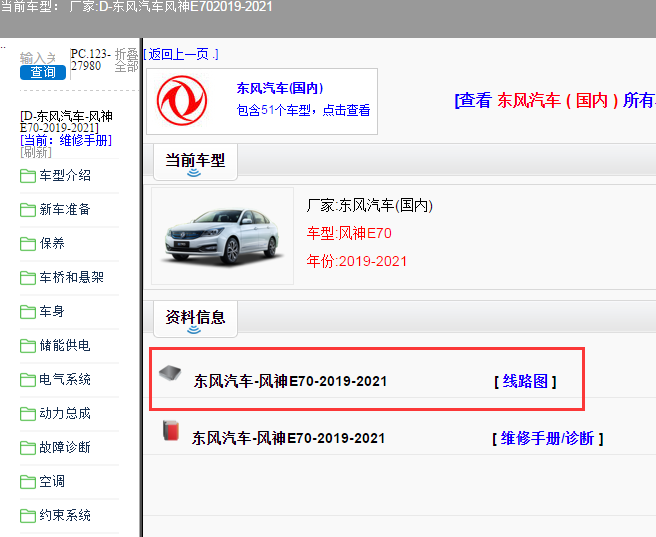
Task: Expand the 空调 tree item
Action: click(52, 481)
